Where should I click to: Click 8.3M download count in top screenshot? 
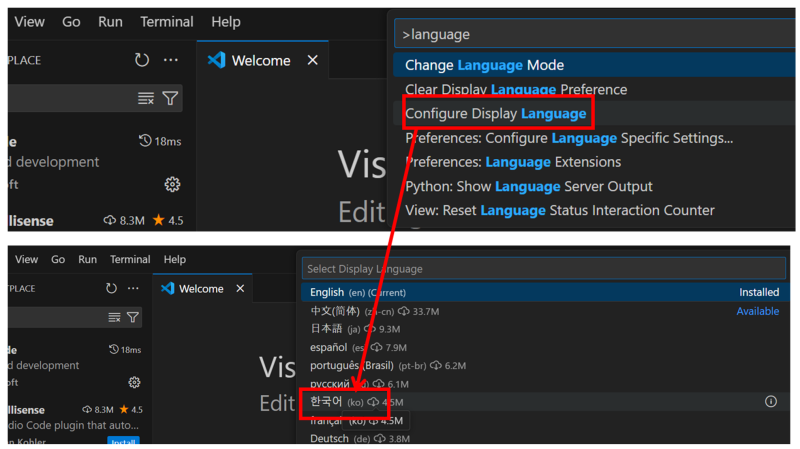click(124, 220)
